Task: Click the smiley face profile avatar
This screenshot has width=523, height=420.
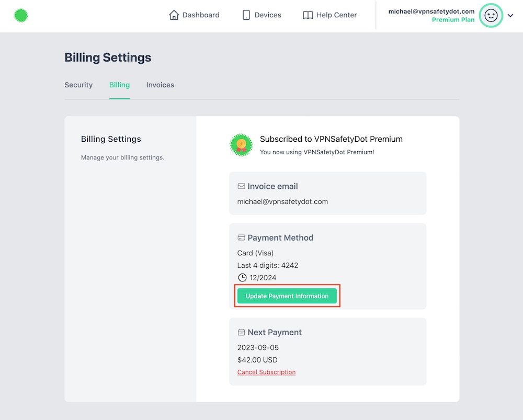Action: point(491,15)
